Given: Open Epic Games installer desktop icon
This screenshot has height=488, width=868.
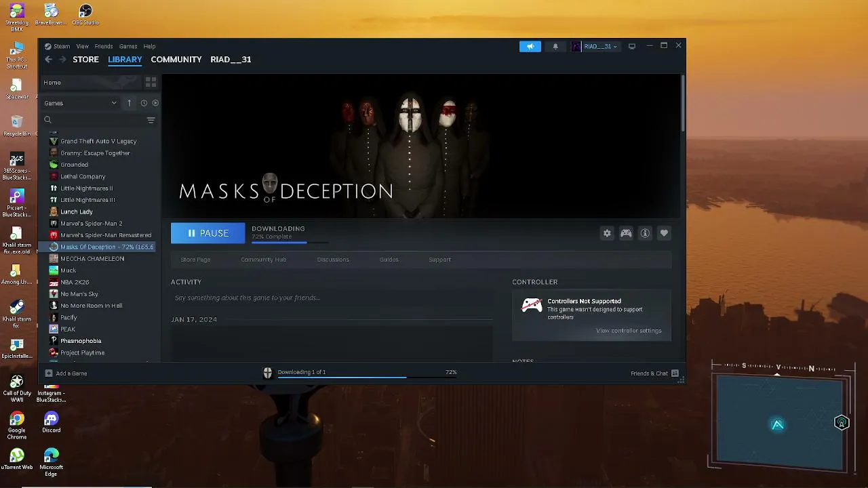Looking at the screenshot, I should 17,349.
